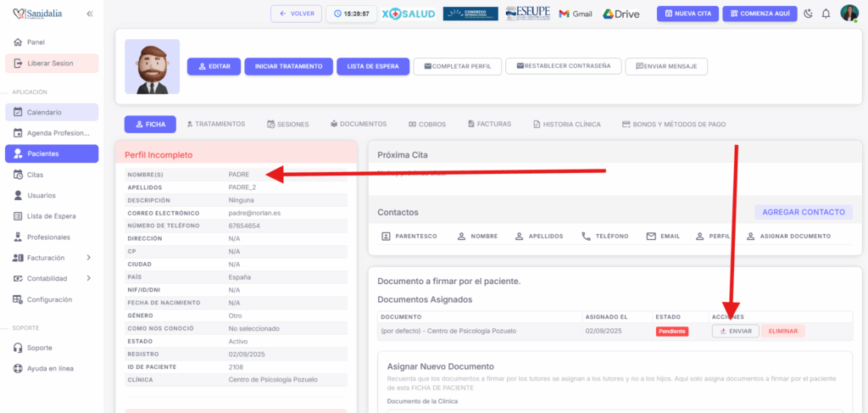This screenshot has width=868, height=413.
Task: Collapse the sidebar with double-chevron icon
Action: [x=90, y=14]
